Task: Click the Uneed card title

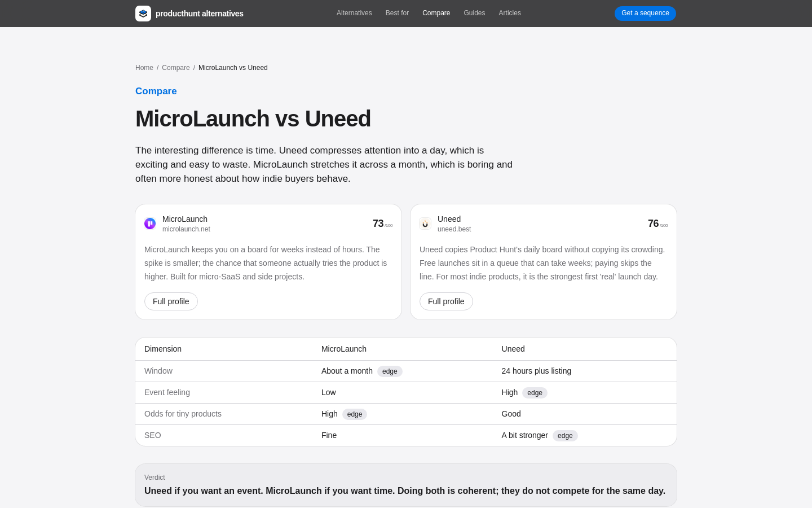Action: pos(449,219)
